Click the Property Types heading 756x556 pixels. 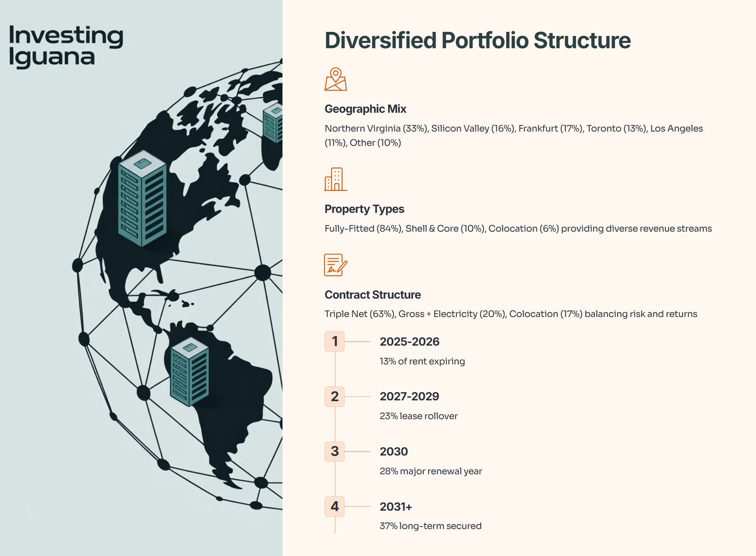tap(364, 209)
